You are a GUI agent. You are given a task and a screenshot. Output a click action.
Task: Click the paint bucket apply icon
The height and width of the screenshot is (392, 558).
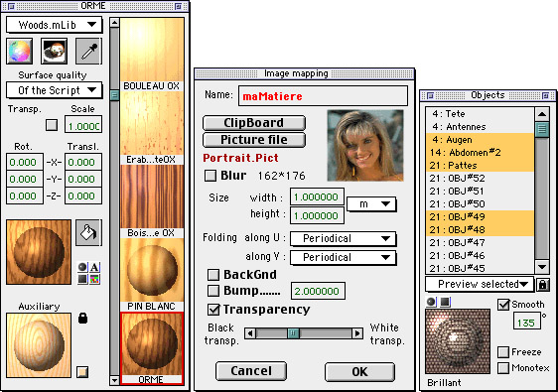pyautogui.click(x=88, y=232)
